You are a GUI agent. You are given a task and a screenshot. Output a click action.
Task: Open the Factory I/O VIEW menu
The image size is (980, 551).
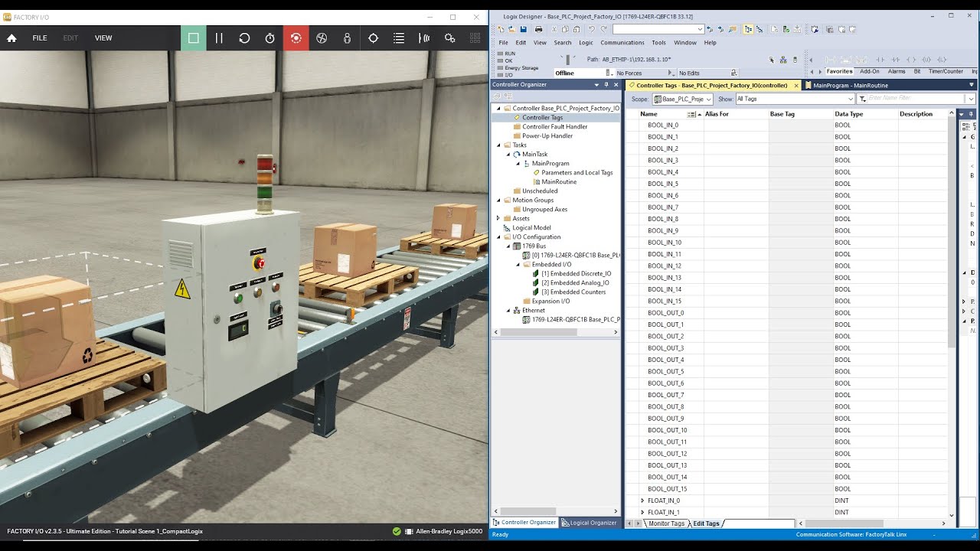coord(103,38)
